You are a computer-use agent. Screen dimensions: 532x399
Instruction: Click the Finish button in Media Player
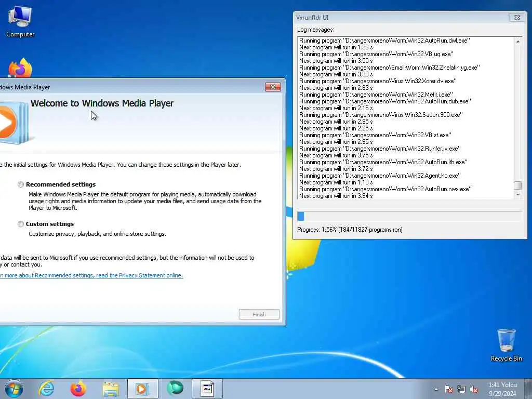pyautogui.click(x=259, y=314)
